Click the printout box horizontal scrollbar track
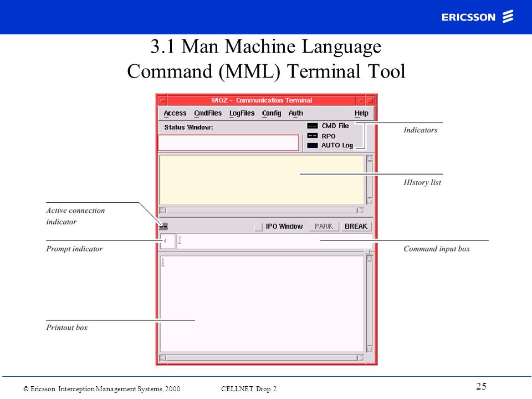The image size is (532, 399). [262, 358]
